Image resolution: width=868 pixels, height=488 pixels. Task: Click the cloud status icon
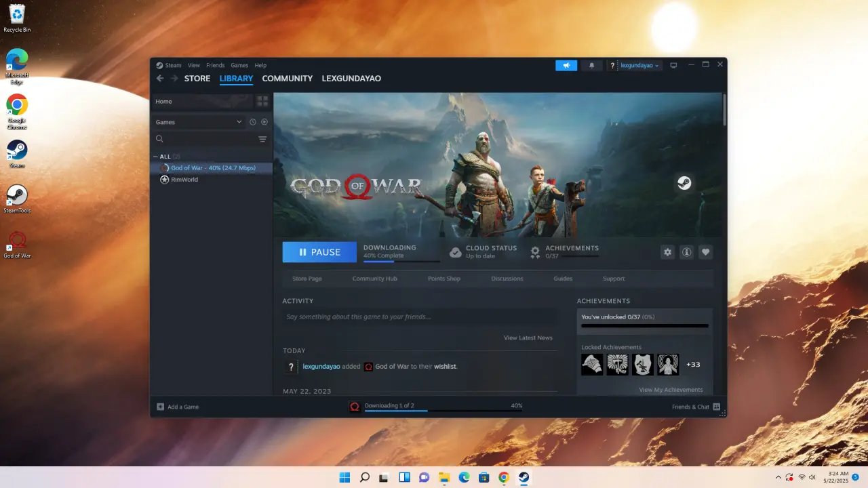[456, 252]
